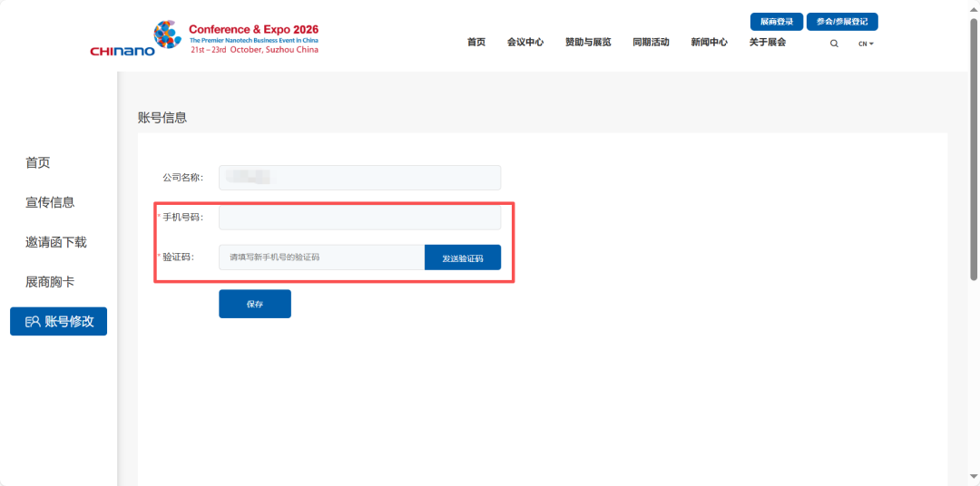The height and width of the screenshot is (486, 980).
Task: Open the 会议中心 menu
Action: pyautogui.click(x=525, y=43)
